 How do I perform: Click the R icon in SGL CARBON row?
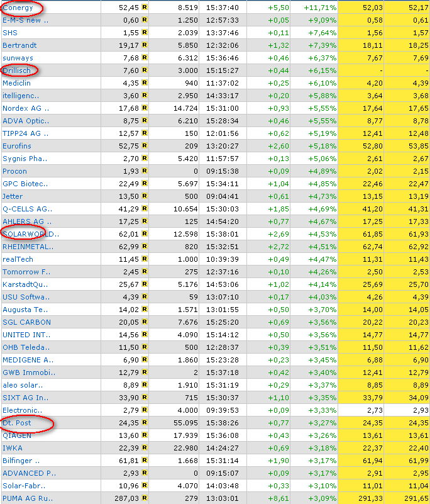(145, 322)
